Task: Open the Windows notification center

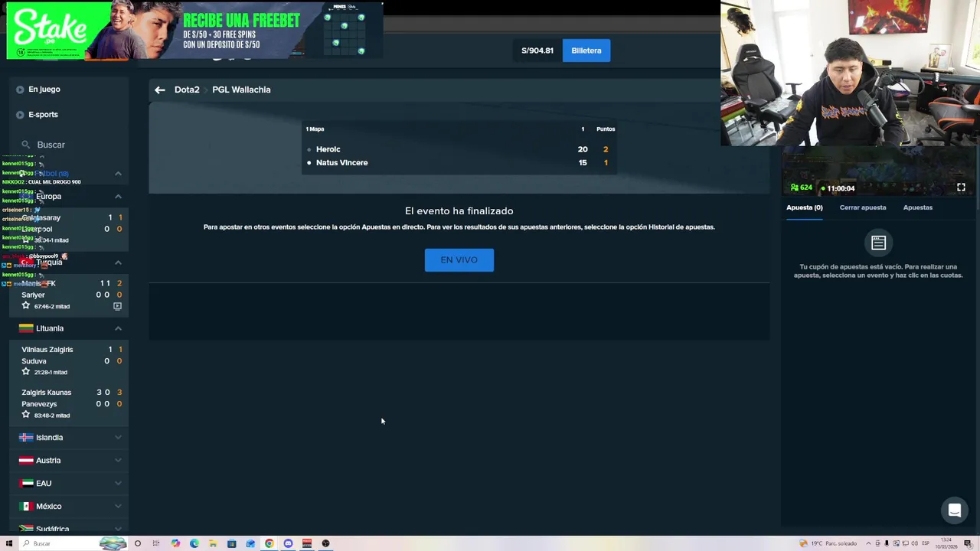Action: [x=968, y=543]
